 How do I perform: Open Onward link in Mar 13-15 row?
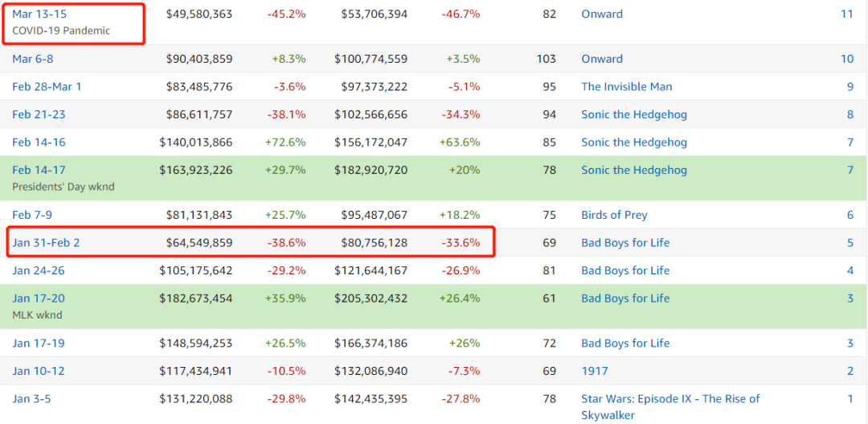click(602, 14)
